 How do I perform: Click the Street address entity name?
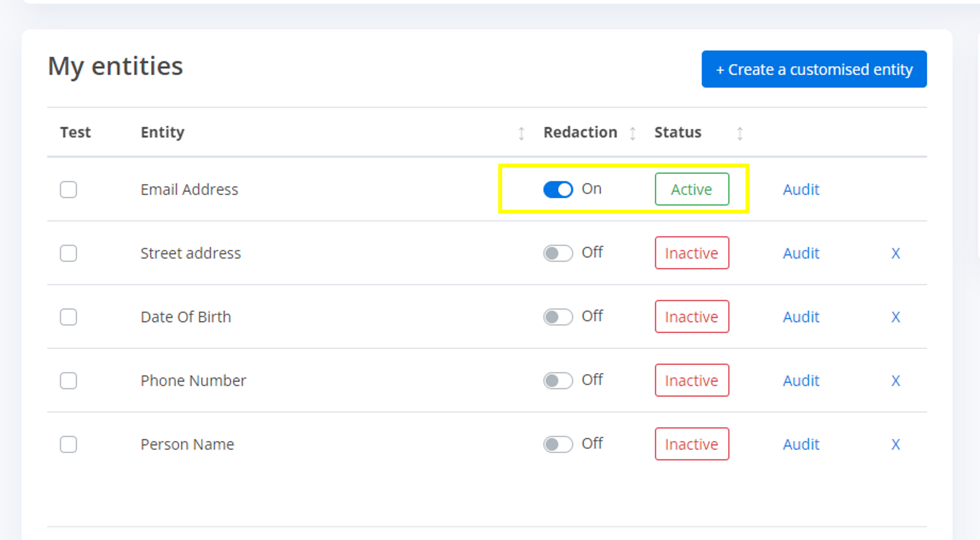point(191,253)
